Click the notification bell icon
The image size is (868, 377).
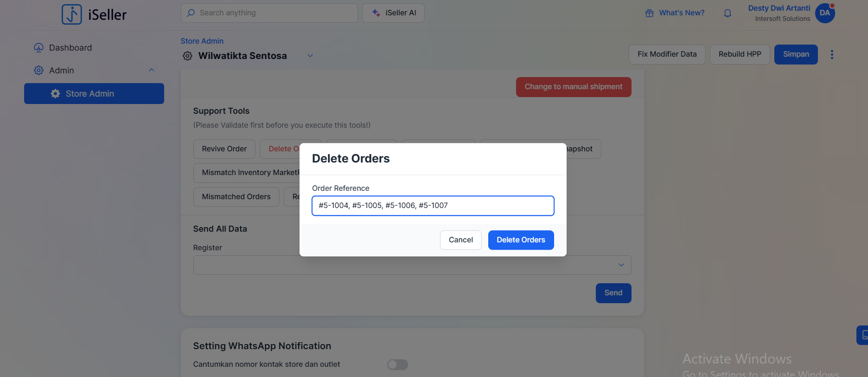pos(728,13)
